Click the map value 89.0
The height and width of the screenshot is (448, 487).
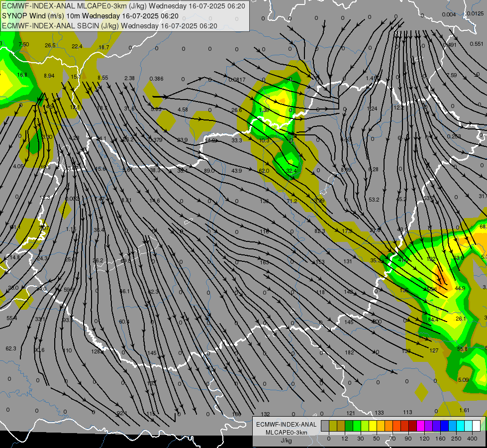209,171
